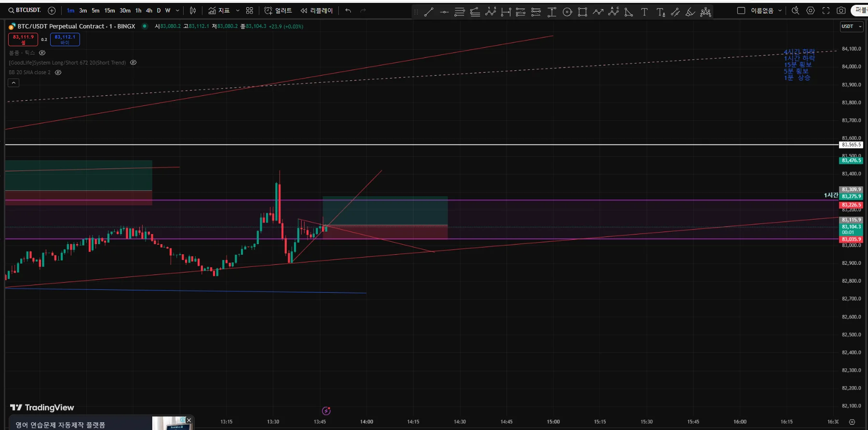This screenshot has height=430, width=868.
Task: Switch to the 4h timeframe
Action: tap(149, 11)
